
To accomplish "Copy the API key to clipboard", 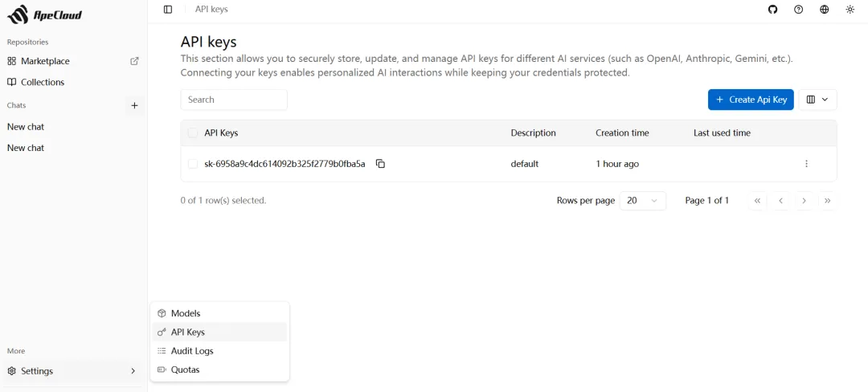I will [381, 164].
